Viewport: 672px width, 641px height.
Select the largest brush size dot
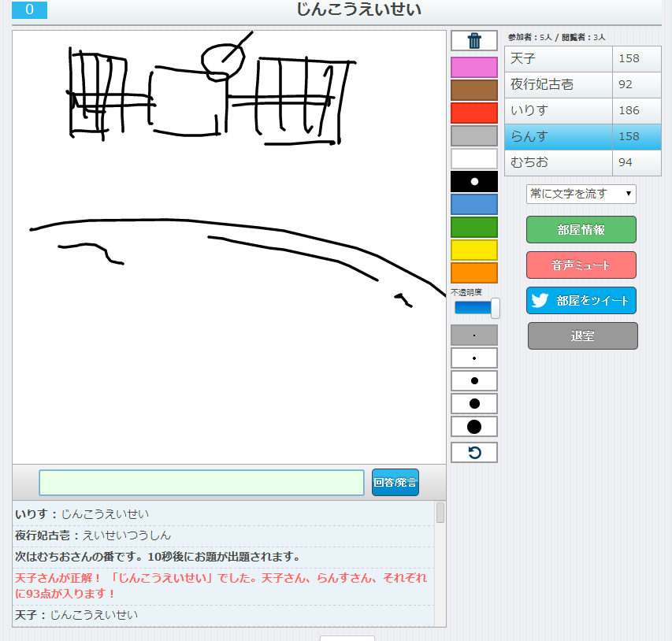474,427
